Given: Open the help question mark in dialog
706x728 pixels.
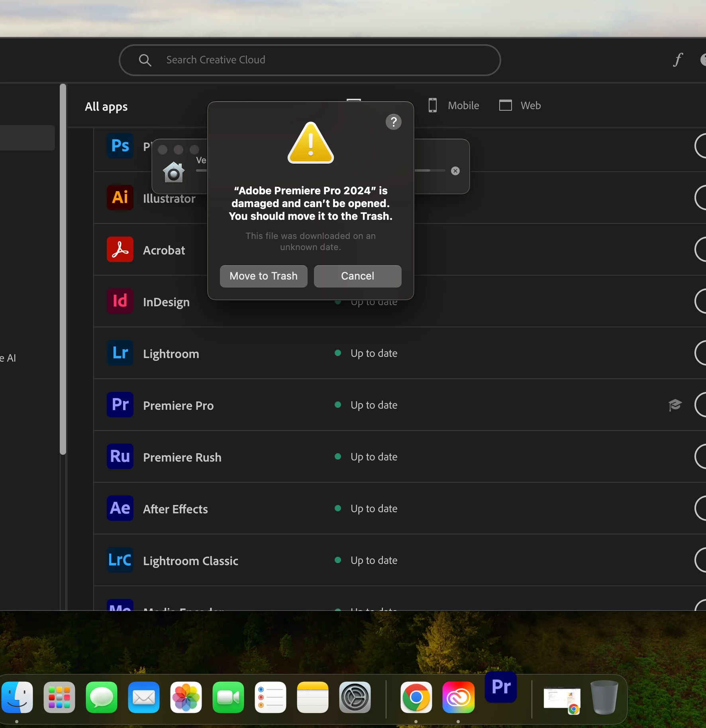Looking at the screenshot, I should coord(393,122).
